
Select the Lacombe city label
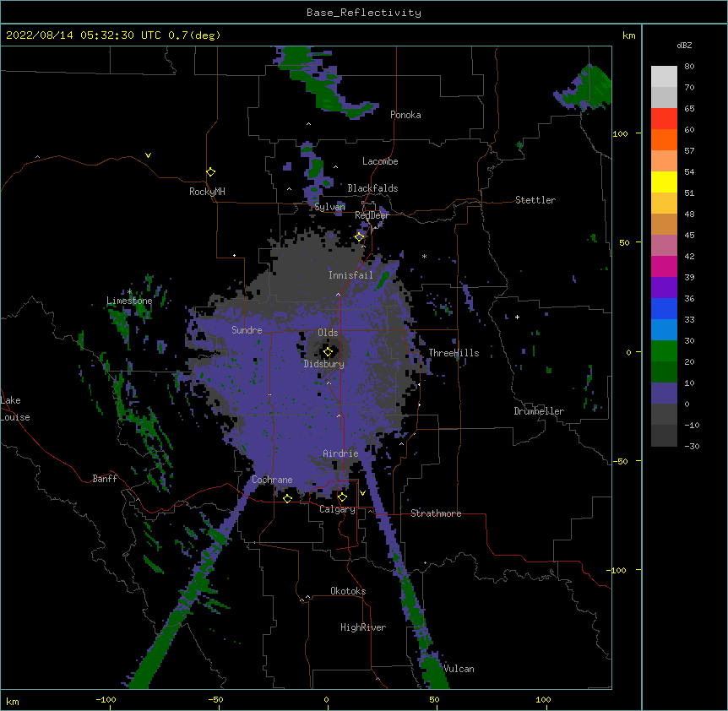tap(380, 161)
